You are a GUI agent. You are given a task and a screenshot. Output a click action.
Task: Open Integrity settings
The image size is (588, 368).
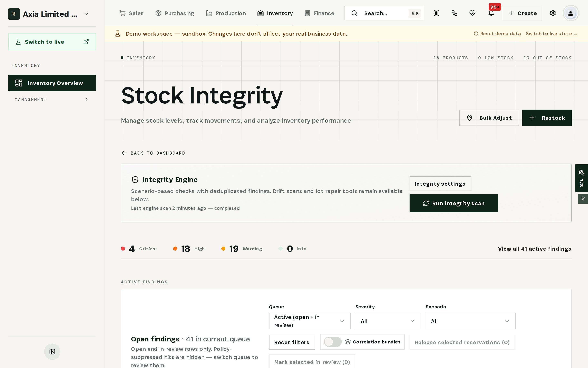point(440,184)
